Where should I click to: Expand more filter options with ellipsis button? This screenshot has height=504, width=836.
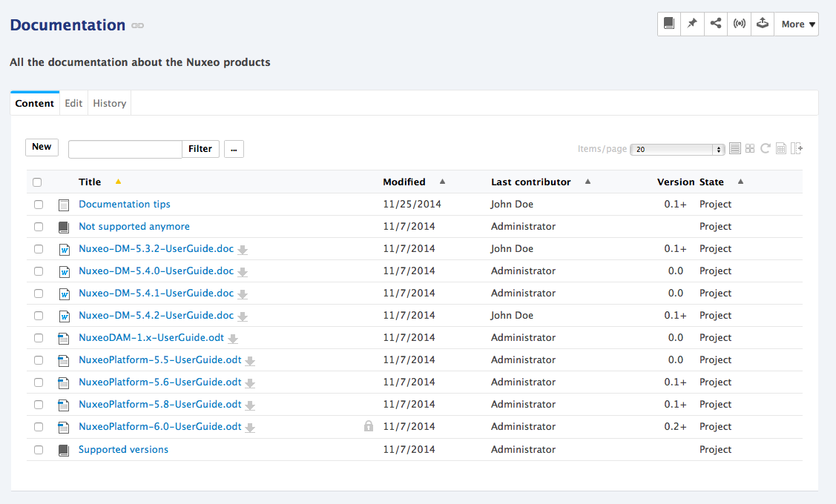[x=234, y=149]
